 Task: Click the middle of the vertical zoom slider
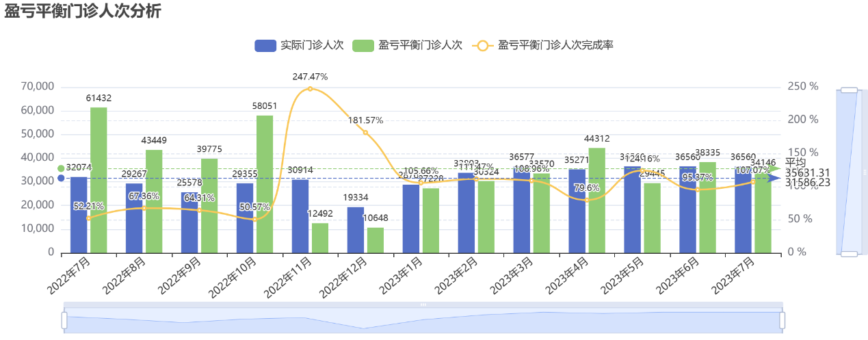point(849,172)
